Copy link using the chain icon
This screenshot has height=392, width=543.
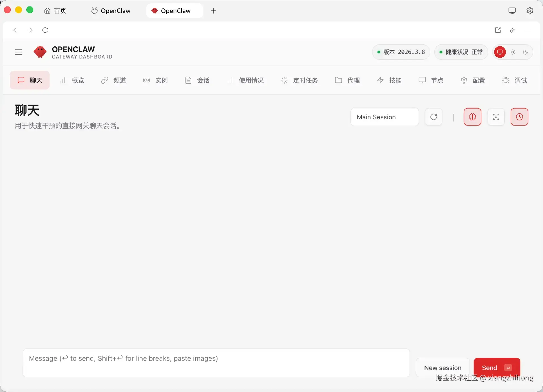point(512,30)
